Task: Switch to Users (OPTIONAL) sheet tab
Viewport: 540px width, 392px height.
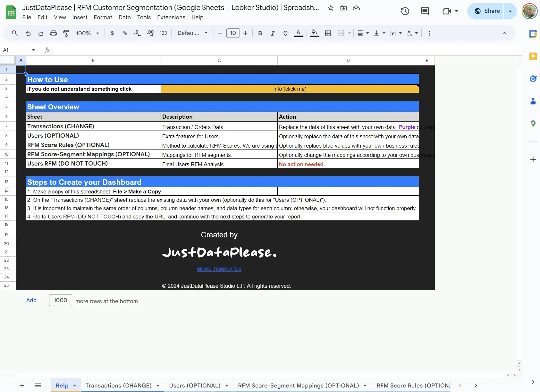Action: [x=195, y=386]
